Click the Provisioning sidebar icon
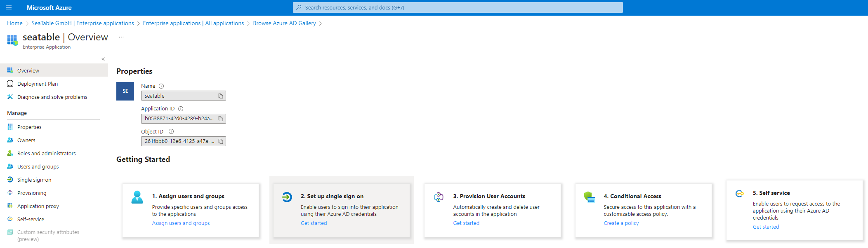The width and height of the screenshot is (868, 248). tap(10, 193)
